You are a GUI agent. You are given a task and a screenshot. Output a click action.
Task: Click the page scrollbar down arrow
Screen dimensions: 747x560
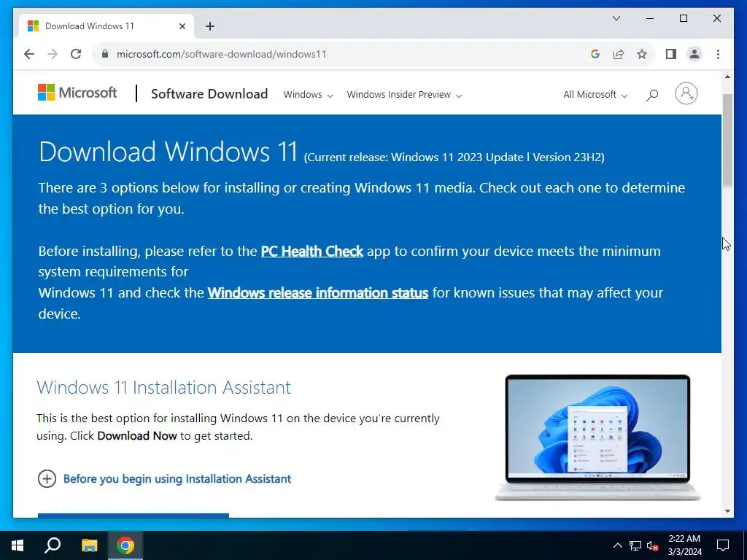pos(727,511)
